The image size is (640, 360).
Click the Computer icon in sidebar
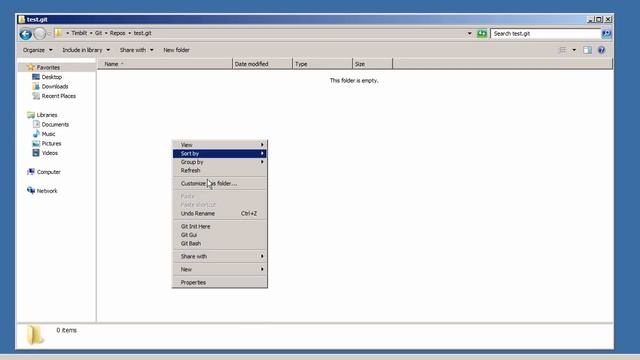point(31,172)
